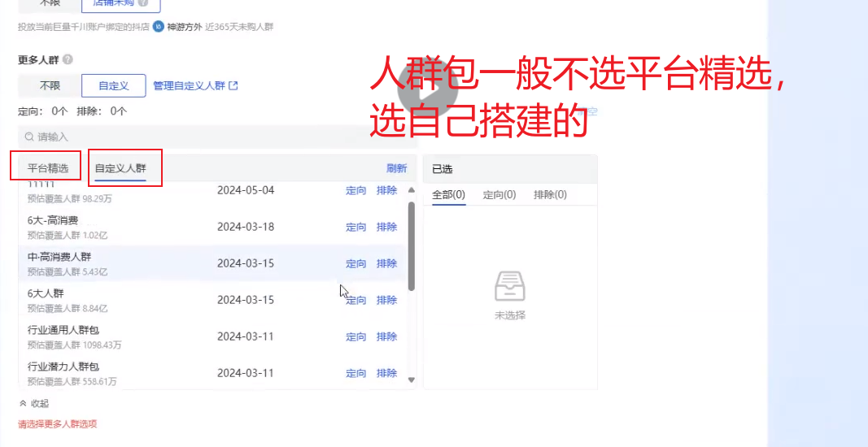Click 定向 for the 6大-高消费 audience

coord(356,227)
